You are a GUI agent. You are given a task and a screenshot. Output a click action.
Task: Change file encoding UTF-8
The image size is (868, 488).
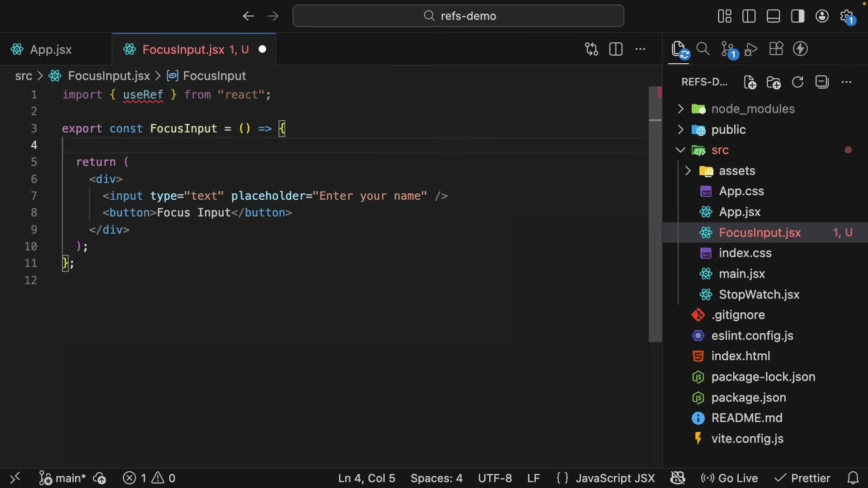coord(495,478)
